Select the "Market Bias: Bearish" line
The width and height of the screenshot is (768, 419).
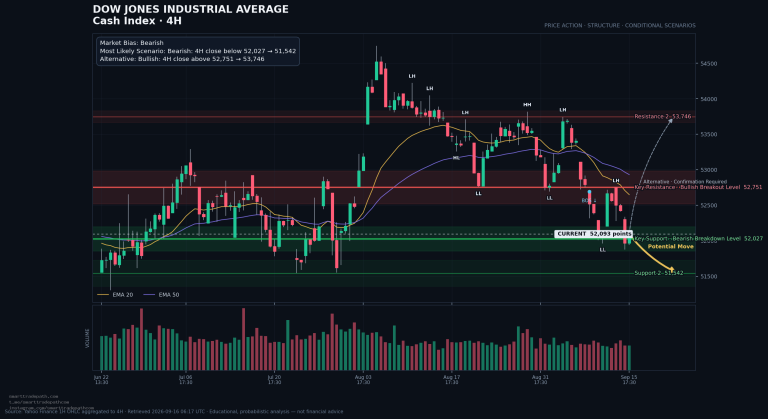pos(132,43)
